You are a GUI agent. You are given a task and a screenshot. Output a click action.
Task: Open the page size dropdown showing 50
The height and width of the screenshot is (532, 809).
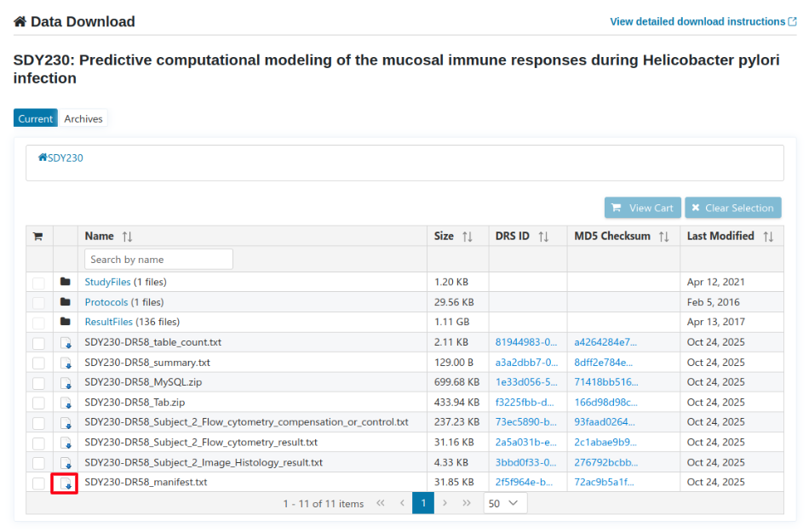click(x=505, y=503)
